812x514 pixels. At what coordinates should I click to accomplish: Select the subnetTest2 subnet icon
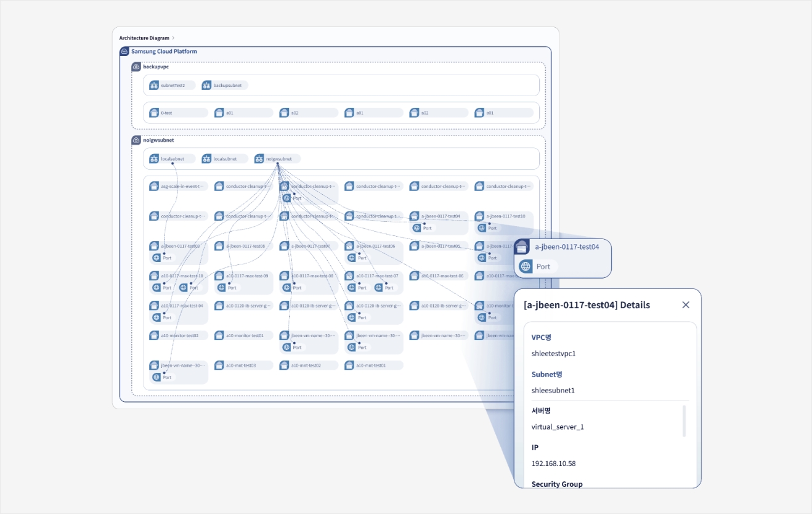(154, 85)
